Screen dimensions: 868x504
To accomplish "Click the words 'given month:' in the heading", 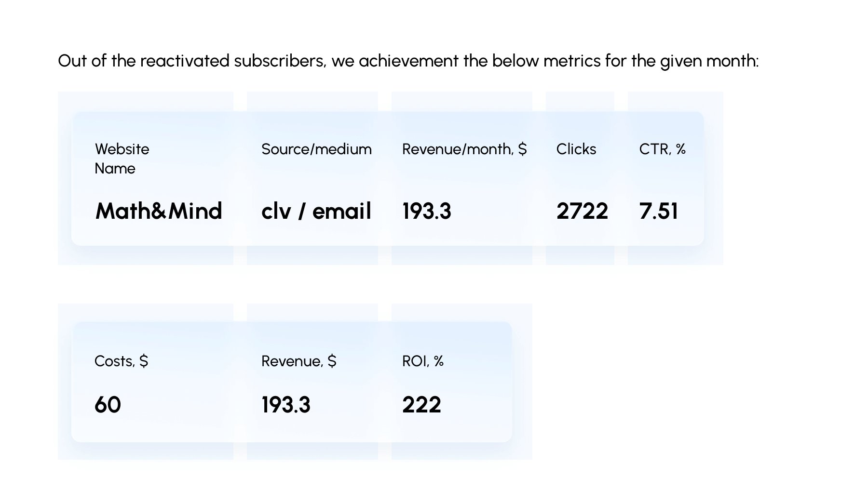I will (709, 61).
